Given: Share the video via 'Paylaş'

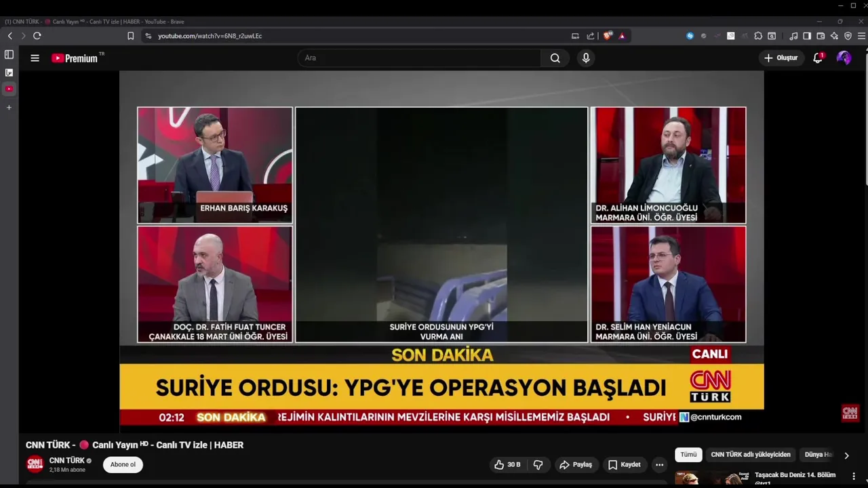Looking at the screenshot, I should pyautogui.click(x=576, y=465).
